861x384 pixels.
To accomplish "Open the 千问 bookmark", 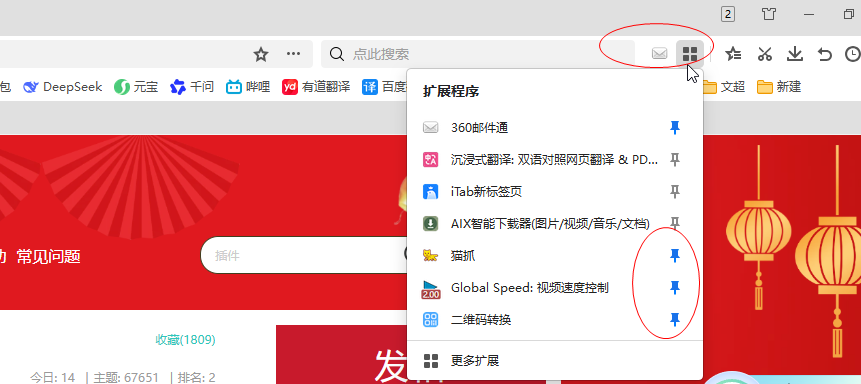I will (191, 87).
